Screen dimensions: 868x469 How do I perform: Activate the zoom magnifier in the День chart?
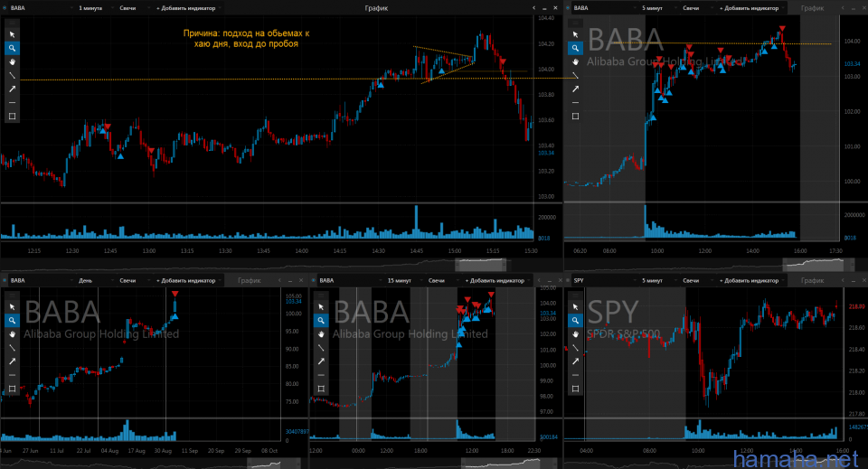point(12,320)
